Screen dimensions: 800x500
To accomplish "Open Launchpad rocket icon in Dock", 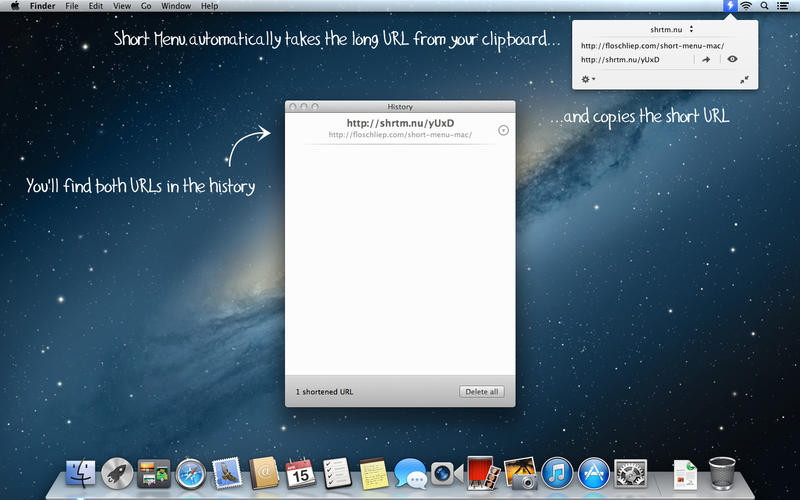I will [x=117, y=473].
